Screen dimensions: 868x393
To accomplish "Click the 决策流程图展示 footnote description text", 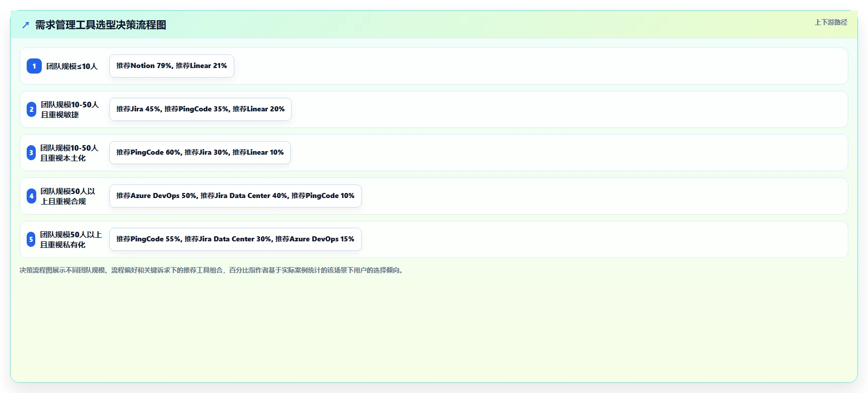I will click(212, 270).
